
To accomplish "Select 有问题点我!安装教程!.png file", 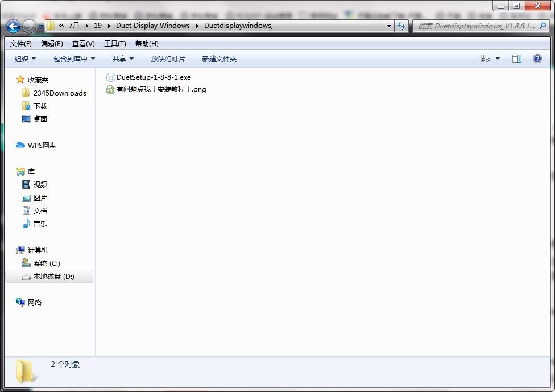I will pyautogui.click(x=161, y=89).
